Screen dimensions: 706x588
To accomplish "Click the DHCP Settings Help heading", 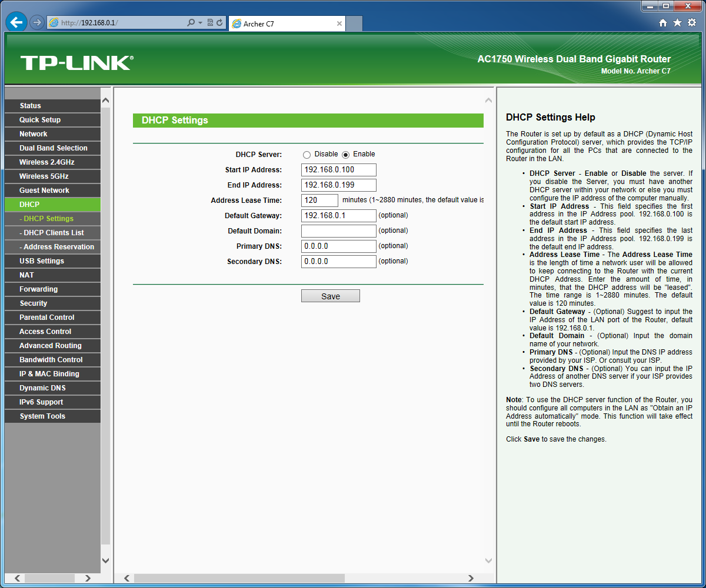I will (551, 117).
